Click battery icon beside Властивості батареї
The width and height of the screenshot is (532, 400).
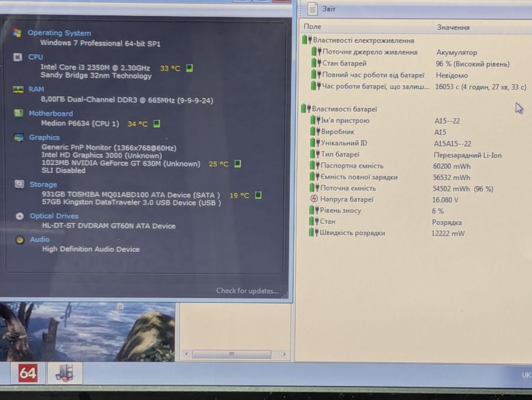[306, 109]
